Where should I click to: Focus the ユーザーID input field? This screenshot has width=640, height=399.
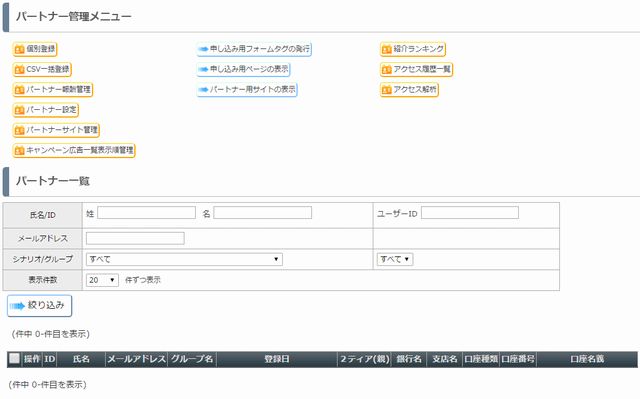pos(470,213)
